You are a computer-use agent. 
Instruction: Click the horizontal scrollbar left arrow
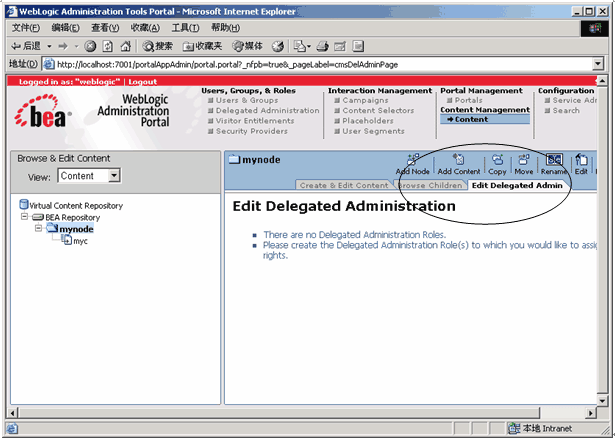coord(13,413)
